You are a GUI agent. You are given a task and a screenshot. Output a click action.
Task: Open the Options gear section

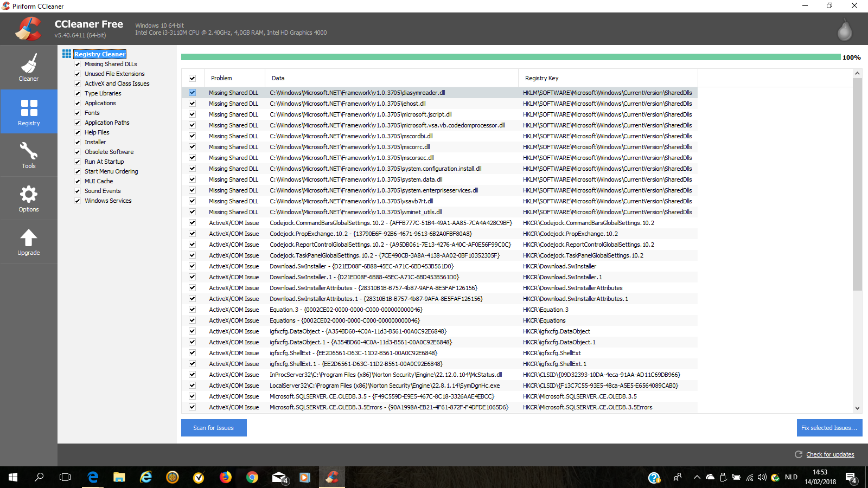(29, 198)
